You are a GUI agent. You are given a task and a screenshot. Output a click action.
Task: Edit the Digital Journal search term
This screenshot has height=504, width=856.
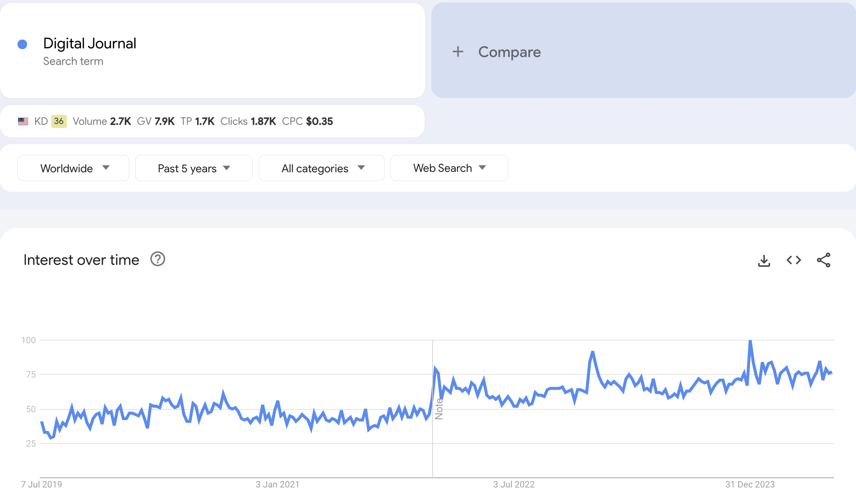click(x=90, y=44)
